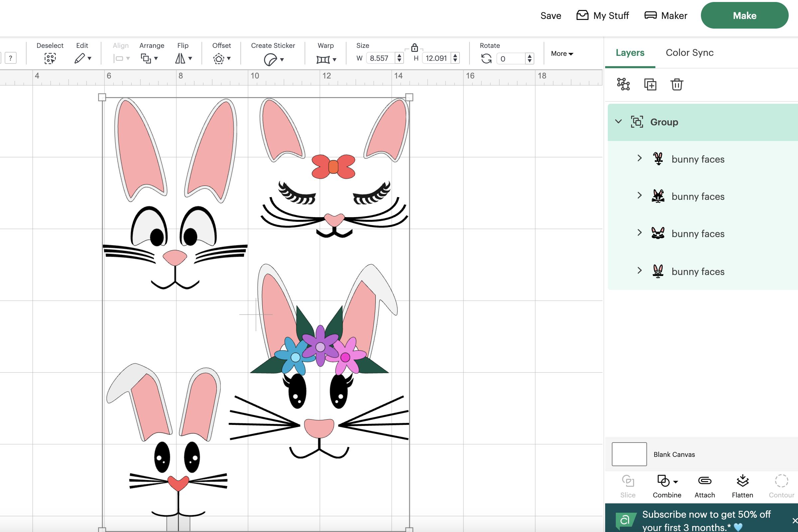Click the height input field

coord(436,59)
